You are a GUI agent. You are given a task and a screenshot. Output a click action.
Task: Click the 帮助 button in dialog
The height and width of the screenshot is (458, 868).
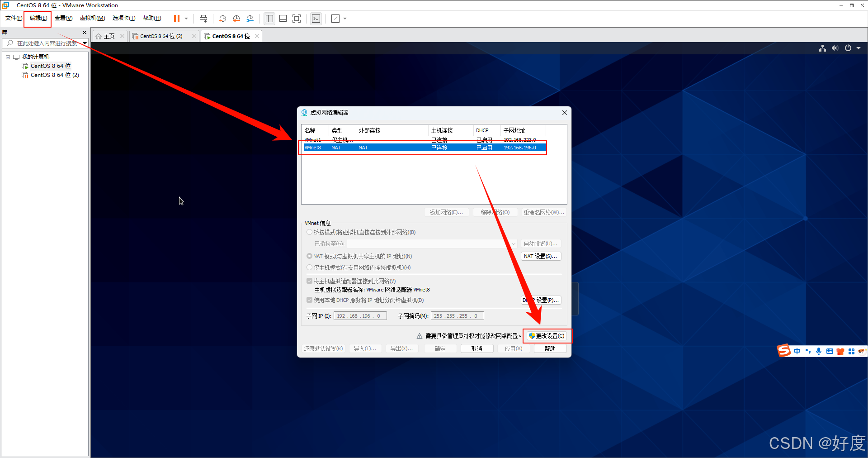(x=550, y=348)
